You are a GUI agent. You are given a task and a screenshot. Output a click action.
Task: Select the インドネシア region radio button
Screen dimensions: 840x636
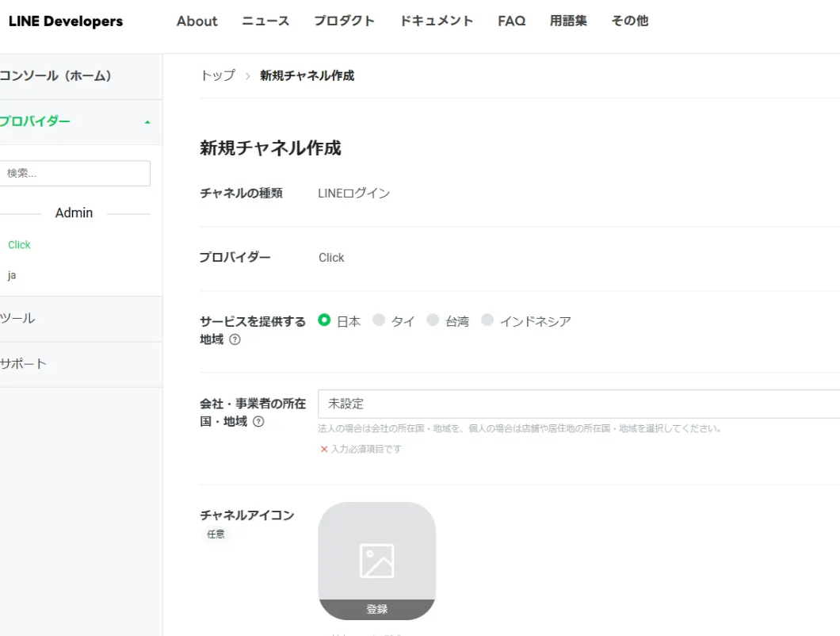point(487,320)
